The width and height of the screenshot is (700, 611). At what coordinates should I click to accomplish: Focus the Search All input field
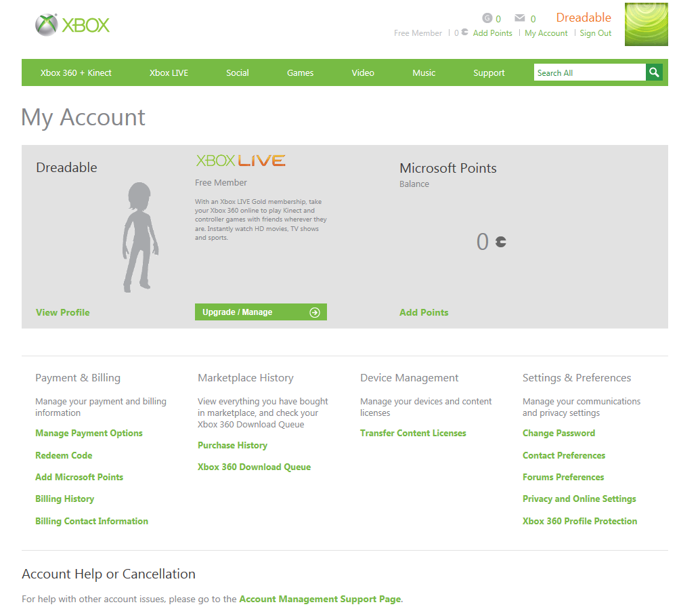click(x=590, y=72)
